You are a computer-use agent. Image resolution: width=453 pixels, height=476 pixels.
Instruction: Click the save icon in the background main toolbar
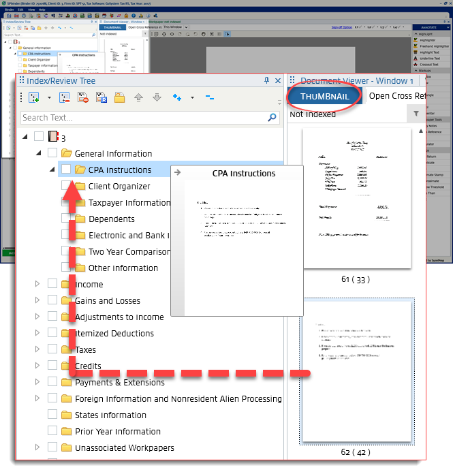pos(9,16)
